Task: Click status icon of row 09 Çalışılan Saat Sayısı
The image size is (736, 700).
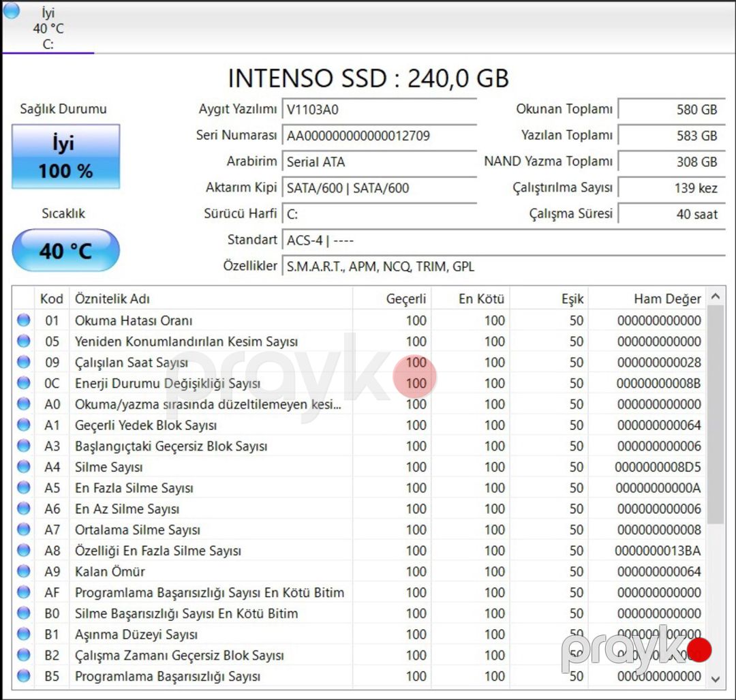Action: pos(23,362)
